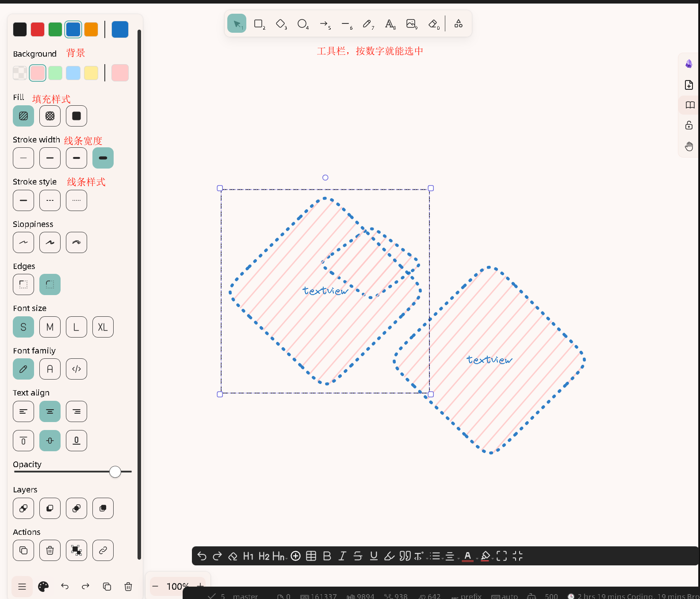Set stroke width to extra bold

click(x=103, y=158)
